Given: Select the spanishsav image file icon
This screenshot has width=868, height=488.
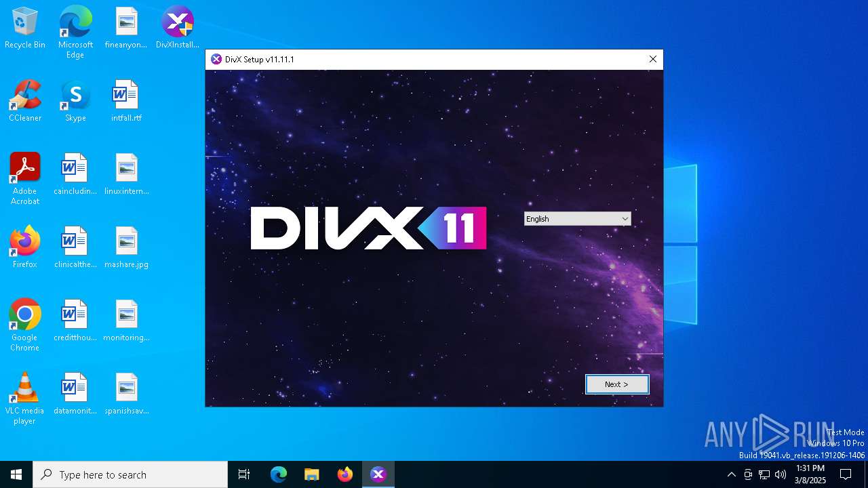Looking at the screenshot, I should [126, 394].
